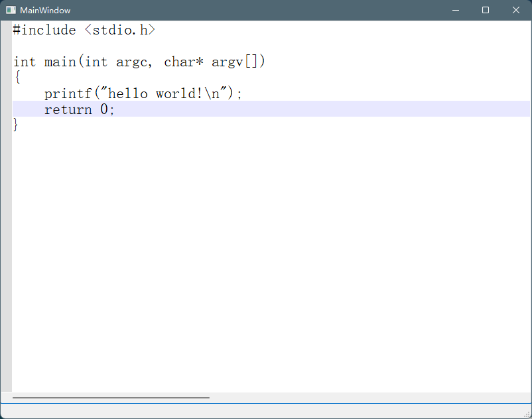Image resolution: width=532 pixels, height=419 pixels.
Task: Close the MainWindow window
Action: [515, 10]
